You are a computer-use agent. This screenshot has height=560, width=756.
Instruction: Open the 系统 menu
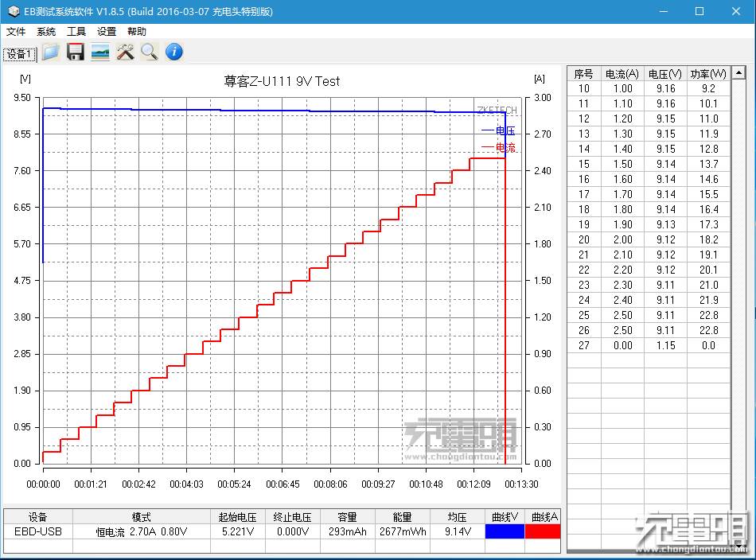pos(46,31)
